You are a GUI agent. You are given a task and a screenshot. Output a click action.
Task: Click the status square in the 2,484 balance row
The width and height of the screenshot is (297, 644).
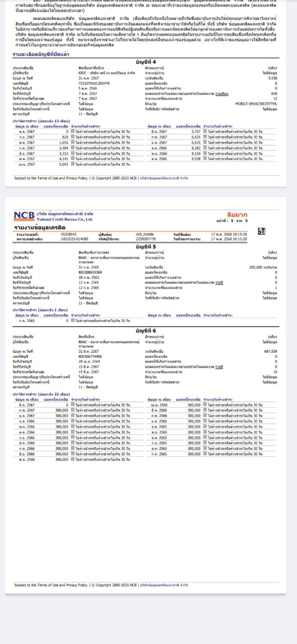pyautogui.click(x=72, y=147)
